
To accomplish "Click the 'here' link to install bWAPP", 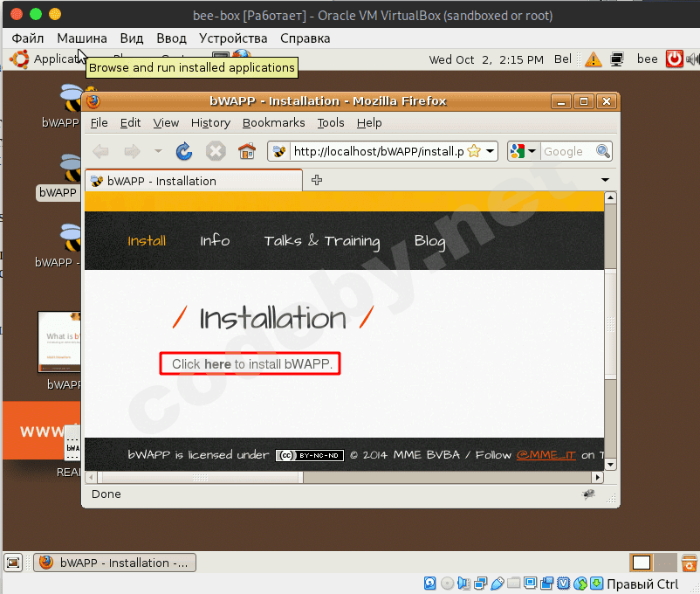I will [x=217, y=364].
